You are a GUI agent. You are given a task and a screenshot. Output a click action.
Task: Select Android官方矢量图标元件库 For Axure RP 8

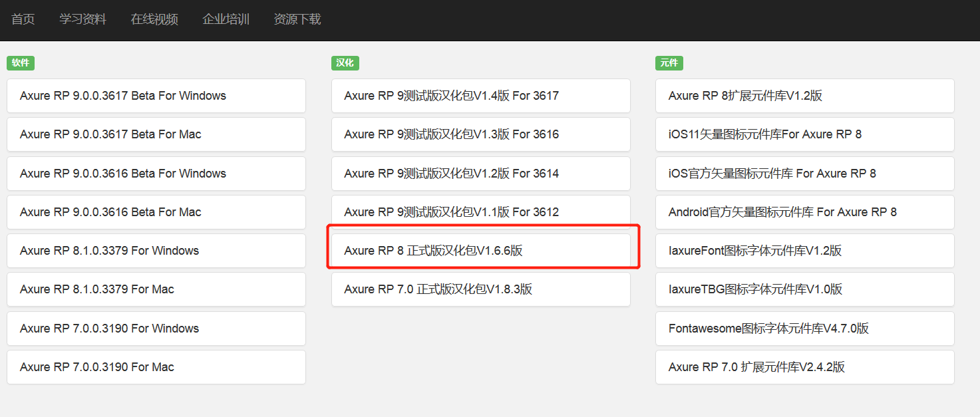click(x=805, y=212)
